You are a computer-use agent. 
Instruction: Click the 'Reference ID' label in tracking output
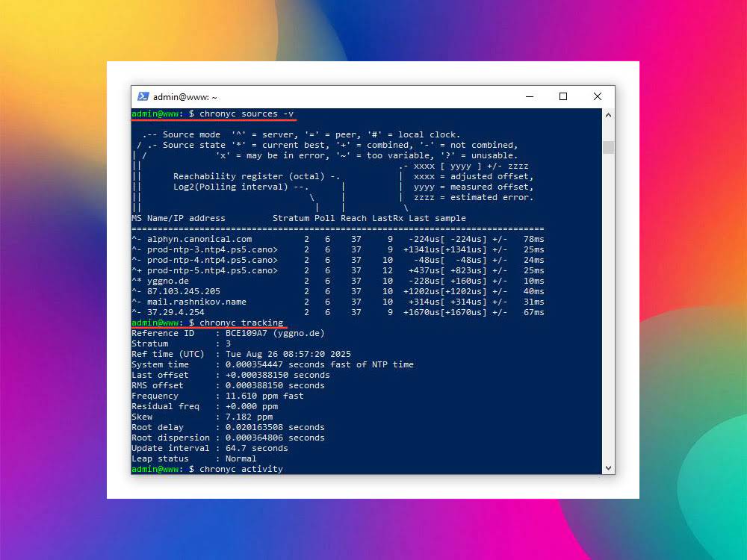tap(163, 333)
